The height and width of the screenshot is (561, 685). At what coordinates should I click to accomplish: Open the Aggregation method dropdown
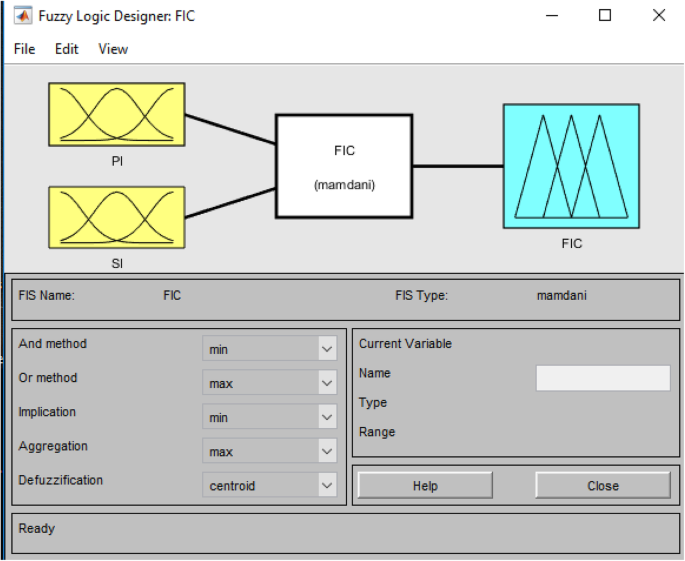[x=270, y=451]
